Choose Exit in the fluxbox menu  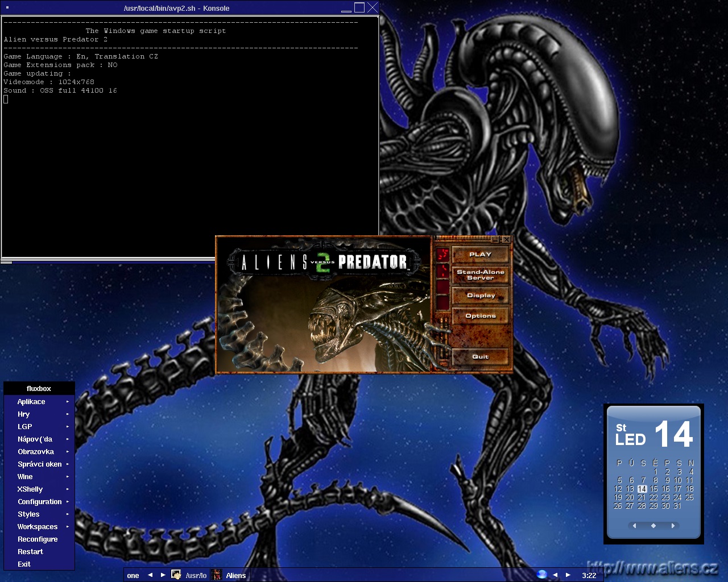tap(39, 564)
